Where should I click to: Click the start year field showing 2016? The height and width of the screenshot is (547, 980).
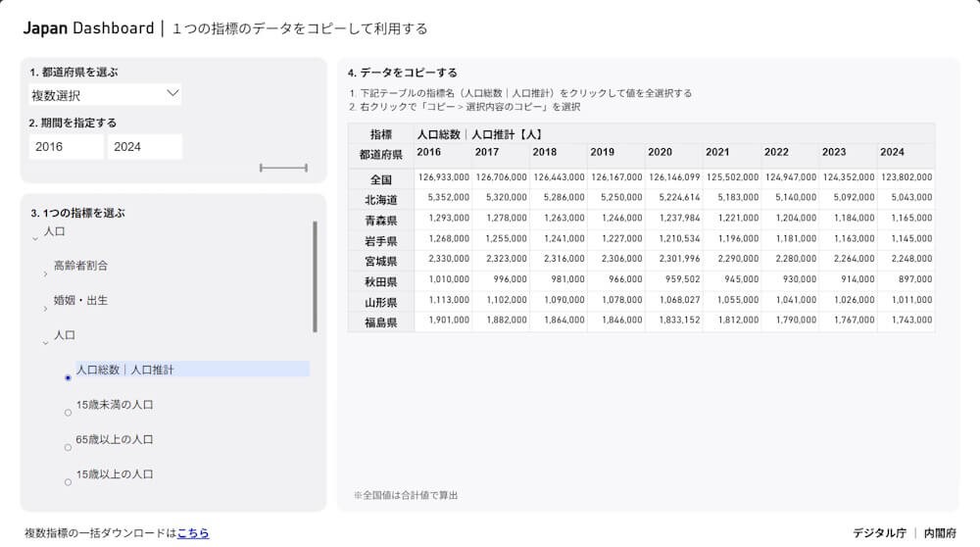pyautogui.click(x=66, y=147)
